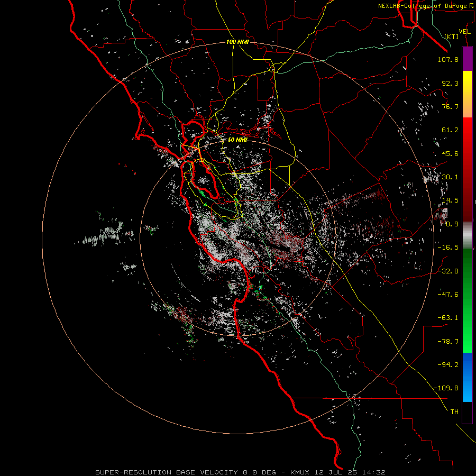Select the 76.7 scale label
The height and width of the screenshot is (476, 476).
point(450,106)
